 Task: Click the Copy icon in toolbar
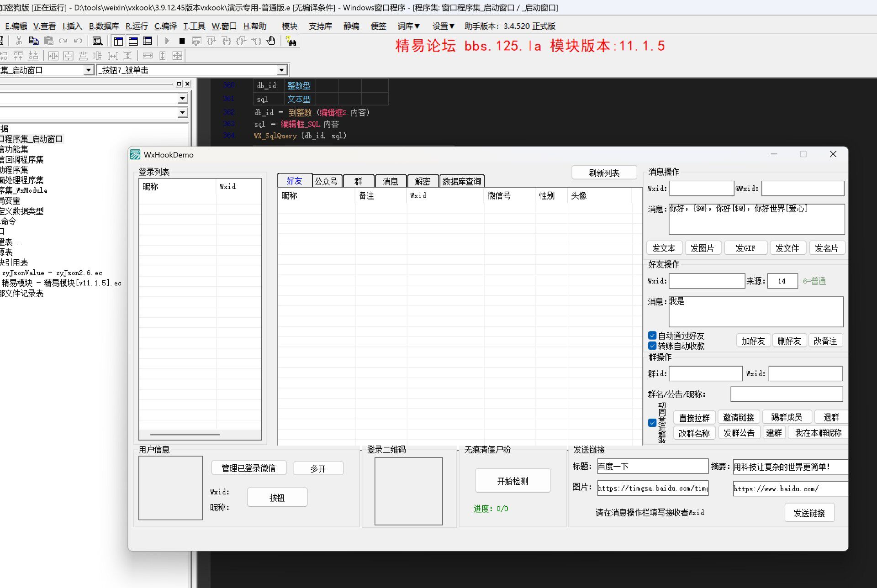point(33,41)
